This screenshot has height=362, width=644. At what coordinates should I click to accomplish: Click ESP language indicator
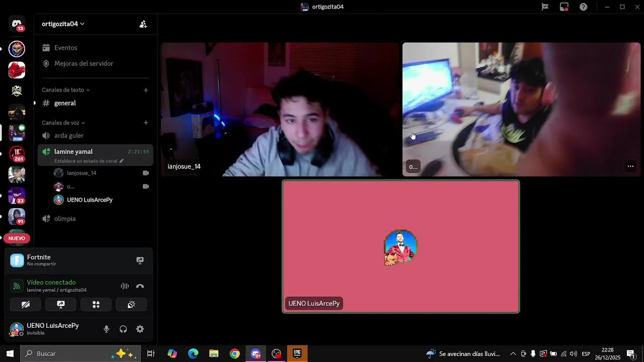tap(586, 353)
